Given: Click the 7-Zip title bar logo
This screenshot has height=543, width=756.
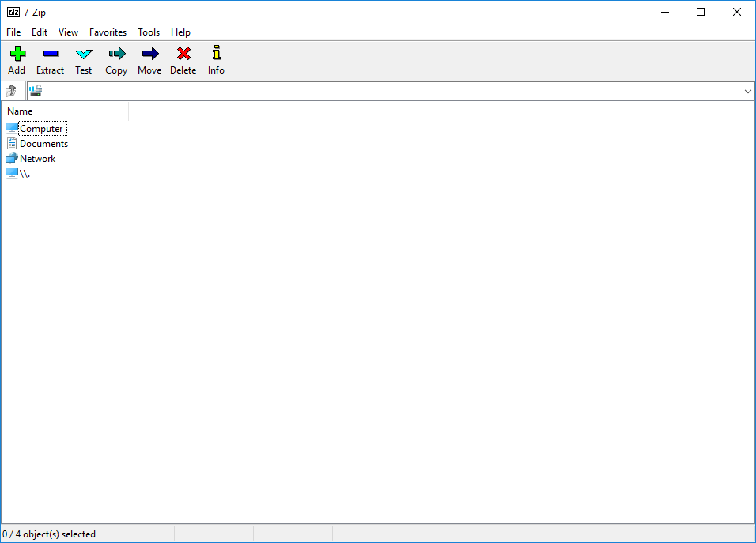Looking at the screenshot, I should tap(13, 12).
